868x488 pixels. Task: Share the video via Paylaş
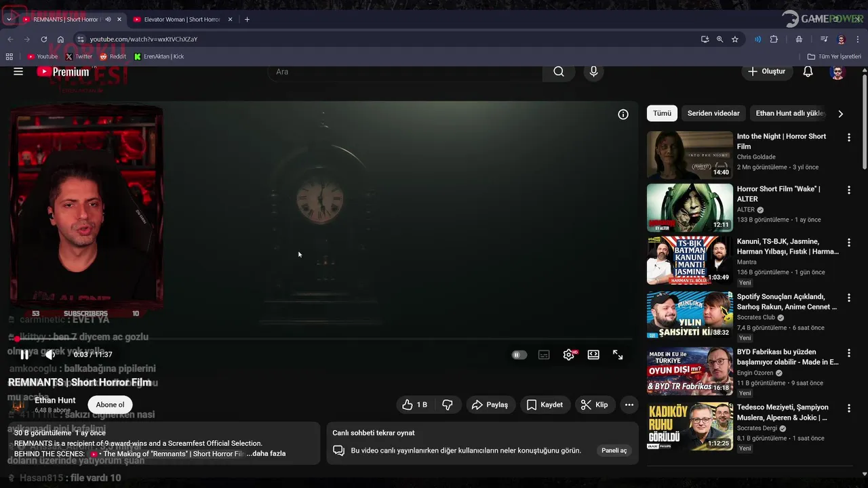click(490, 405)
